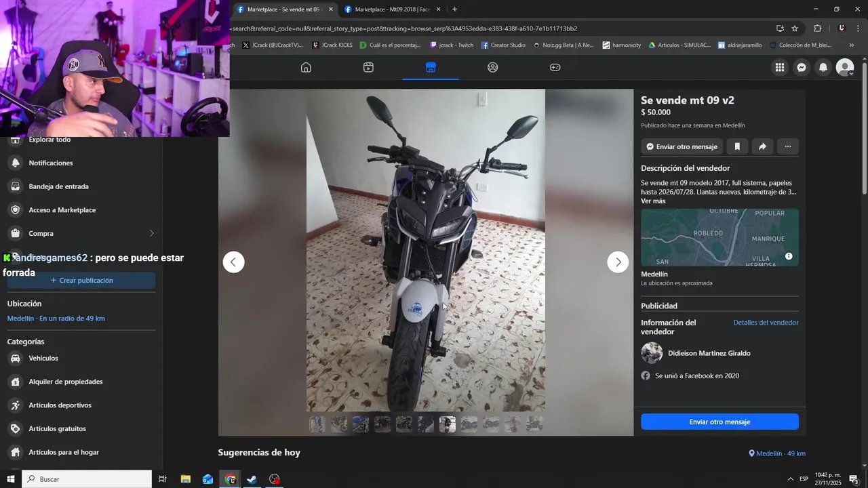Select Artículos deportivos category
Screen dimensions: 868x488
[x=81, y=405]
